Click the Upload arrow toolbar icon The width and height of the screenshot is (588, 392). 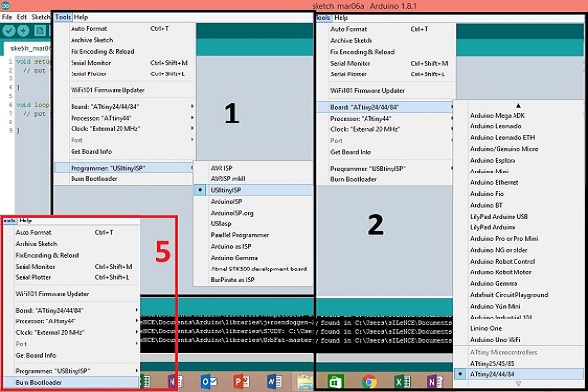point(23,30)
